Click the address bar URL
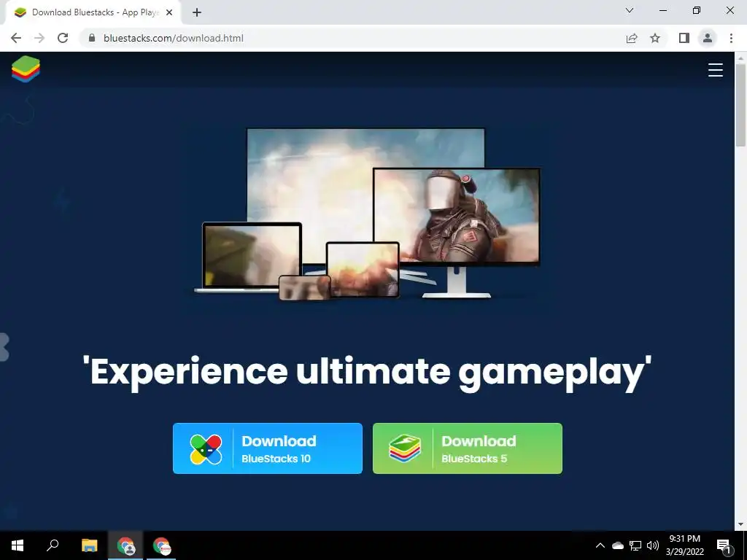 pos(173,38)
